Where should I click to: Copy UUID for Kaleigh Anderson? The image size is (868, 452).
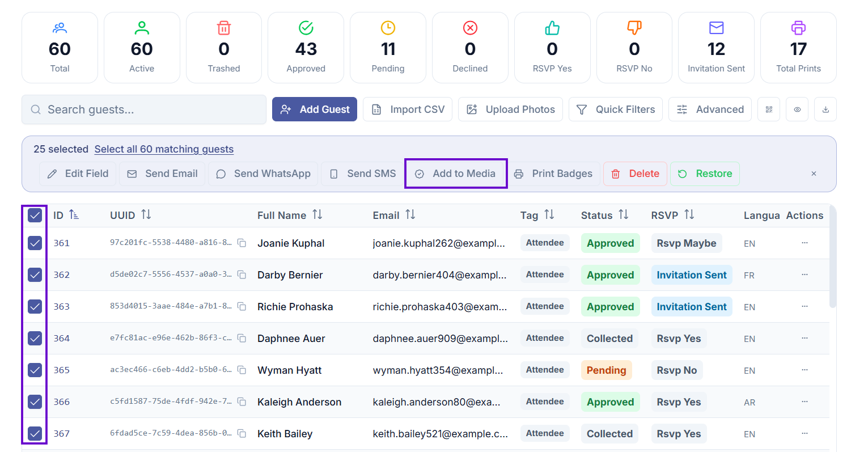[x=242, y=402]
